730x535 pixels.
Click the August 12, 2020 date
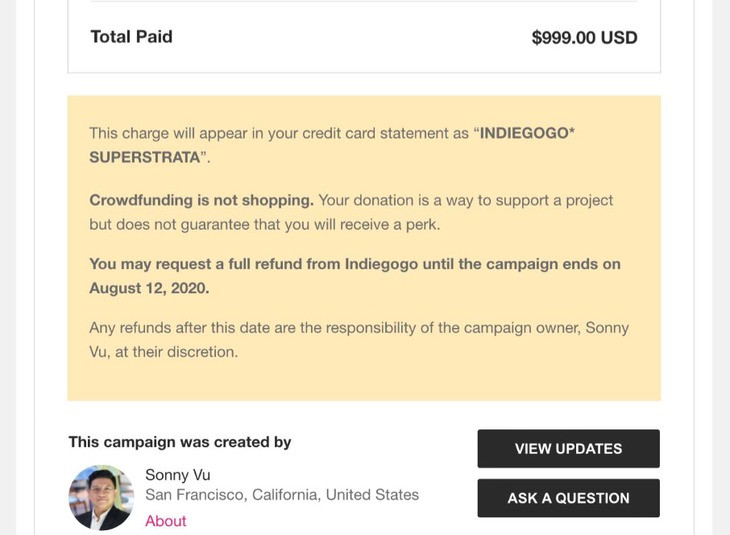[x=149, y=288]
